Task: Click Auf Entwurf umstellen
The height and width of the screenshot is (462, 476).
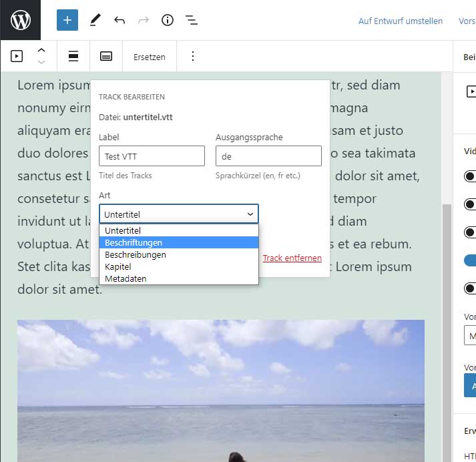Action: 400,21
